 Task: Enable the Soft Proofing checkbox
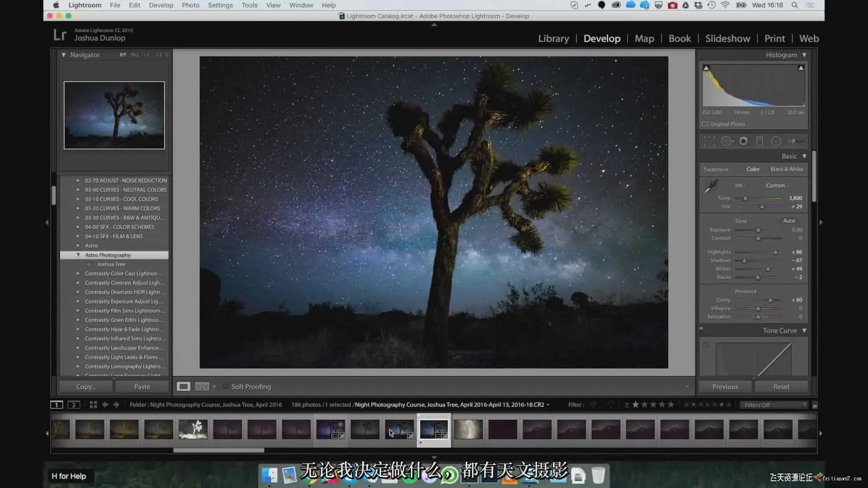pyautogui.click(x=226, y=387)
